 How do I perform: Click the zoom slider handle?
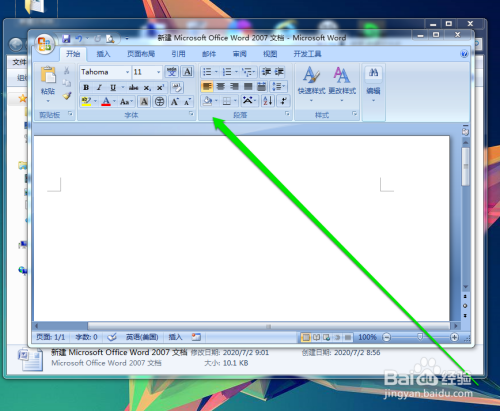click(x=420, y=337)
